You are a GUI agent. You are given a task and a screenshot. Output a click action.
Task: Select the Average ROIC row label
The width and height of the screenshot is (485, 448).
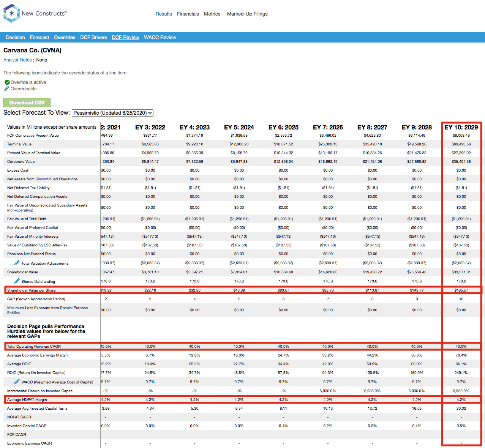coord(19,364)
